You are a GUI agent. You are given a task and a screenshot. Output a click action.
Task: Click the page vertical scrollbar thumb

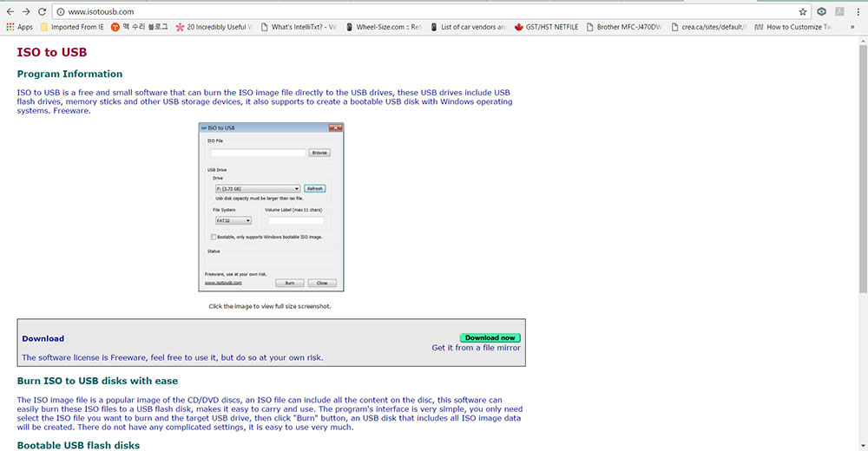tap(863, 169)
